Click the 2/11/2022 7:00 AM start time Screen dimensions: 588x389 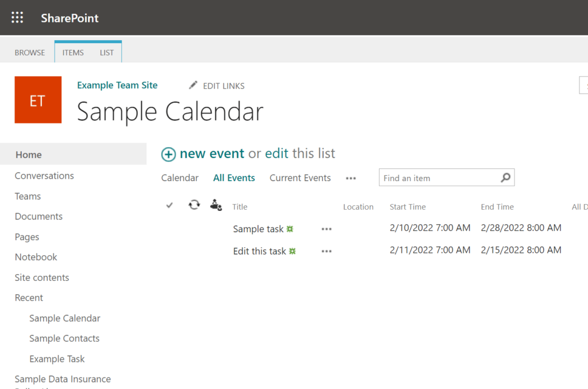click(430, 250)
